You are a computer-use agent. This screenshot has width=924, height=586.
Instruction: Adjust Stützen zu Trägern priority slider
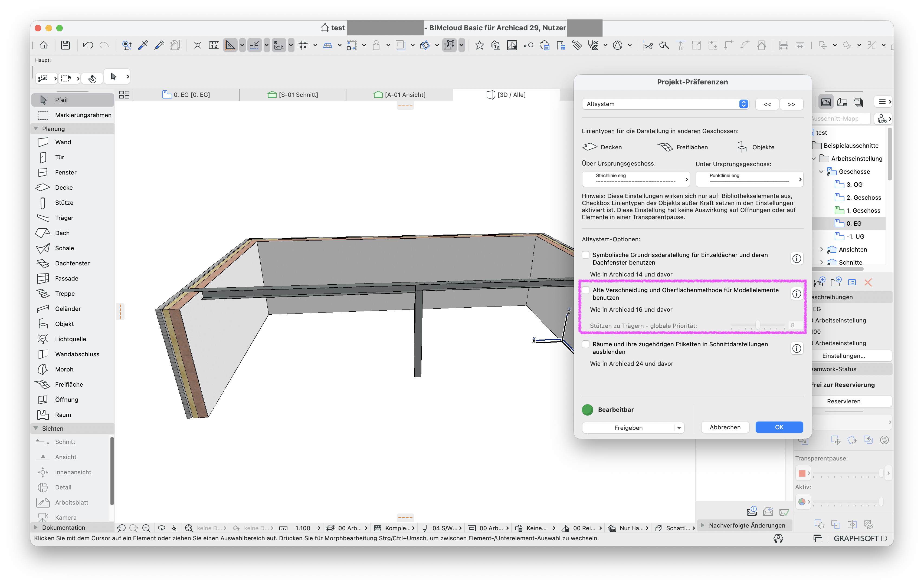[758, 325]
